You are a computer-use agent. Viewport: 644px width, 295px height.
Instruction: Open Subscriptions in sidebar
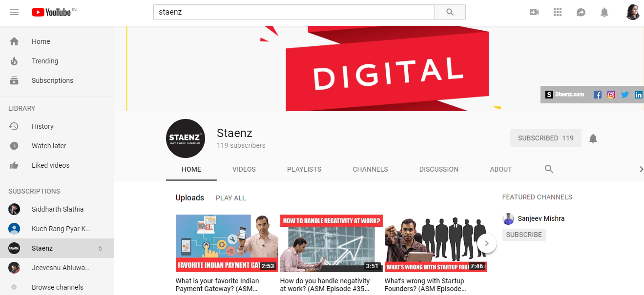pyautogui.click(x=57, y=80)
